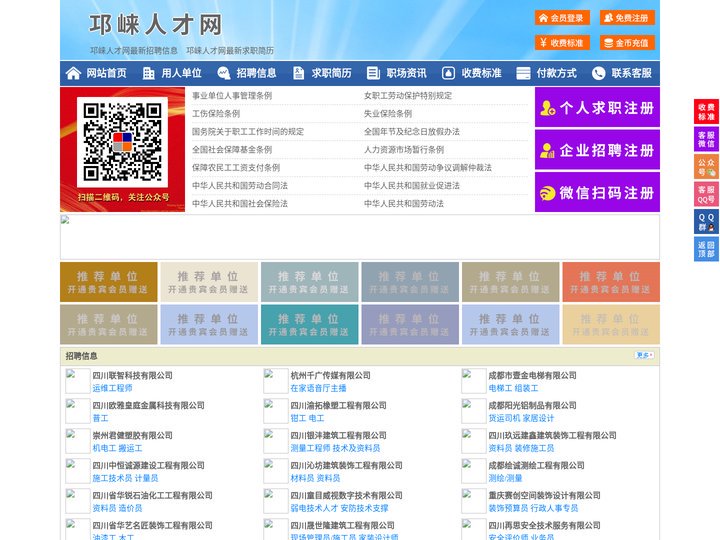Click 客服QQ号 floating sidebar icon
The height and width of the screenshot is (540, 720).
[x=706, y=194]
